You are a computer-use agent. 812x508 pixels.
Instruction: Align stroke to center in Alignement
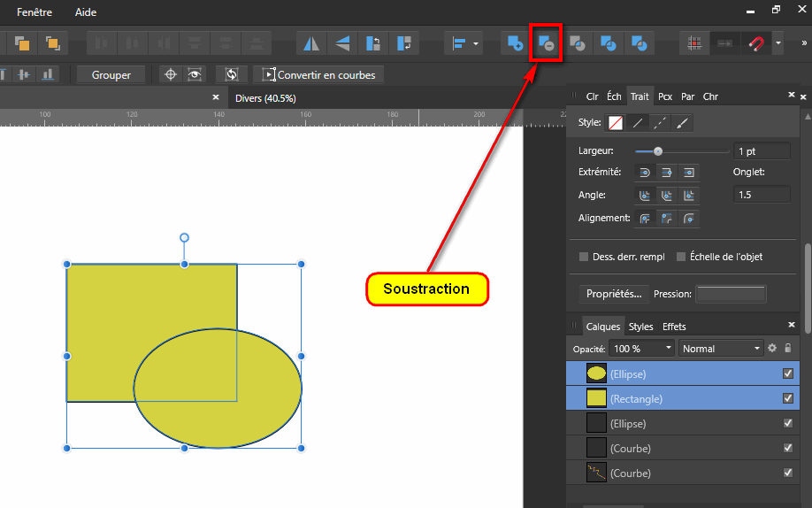click(645, 219)
